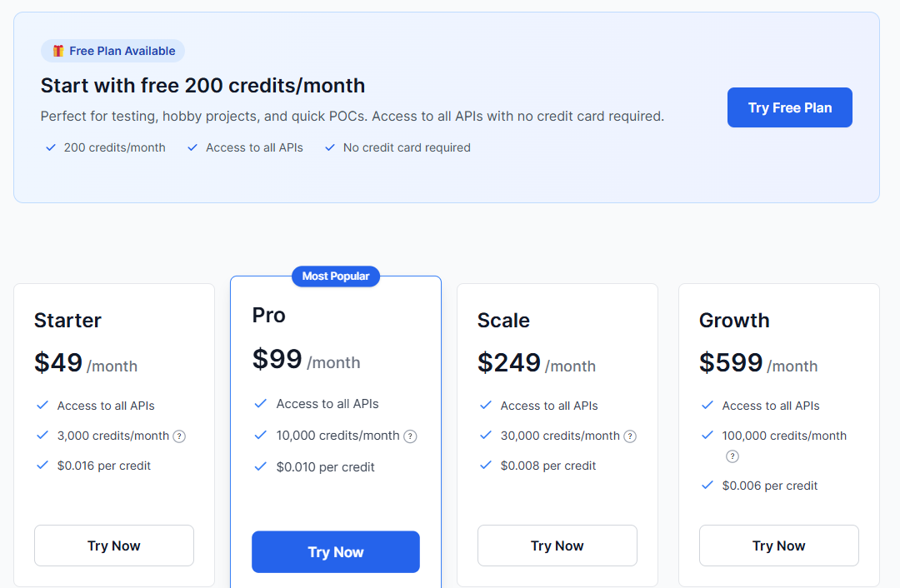Viewport: 900px width, 588px height.
Task: Click the Try Free Plan button
Action: pyautogui.click(x=789, y=107)
